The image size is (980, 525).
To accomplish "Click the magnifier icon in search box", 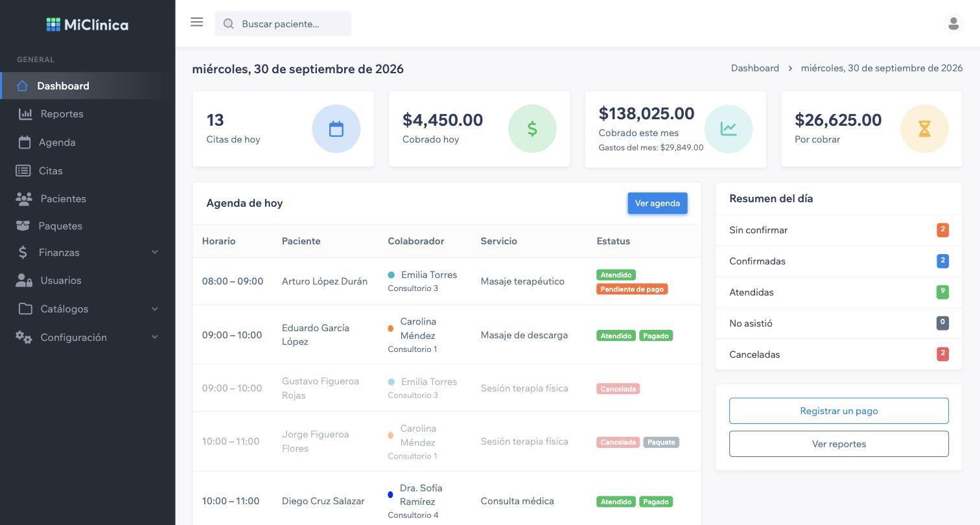I will [x=228, y=24].
